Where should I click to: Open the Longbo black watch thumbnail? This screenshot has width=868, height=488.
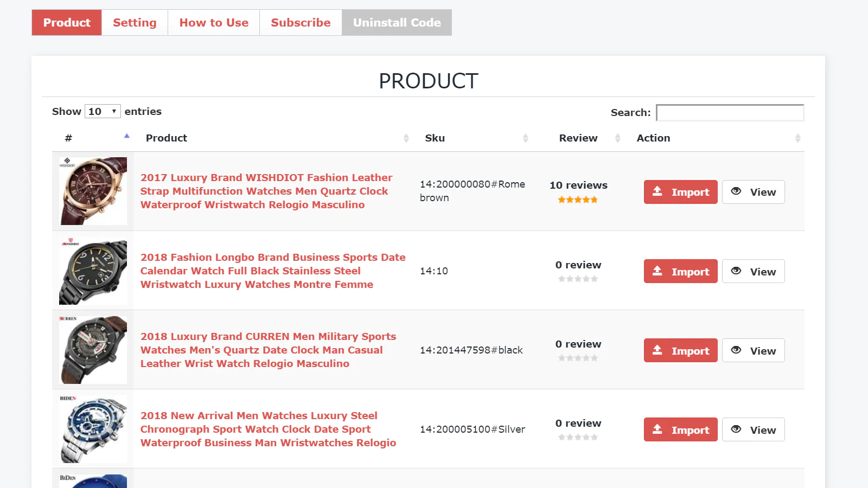tap(93, 271)
